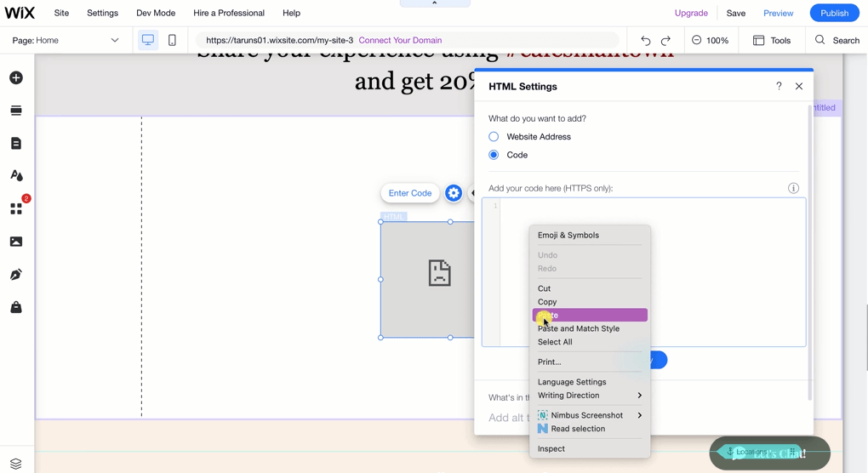Open Pages & Menu icon in sidebar
The image size is (868, 473).
tap(16, 143)
